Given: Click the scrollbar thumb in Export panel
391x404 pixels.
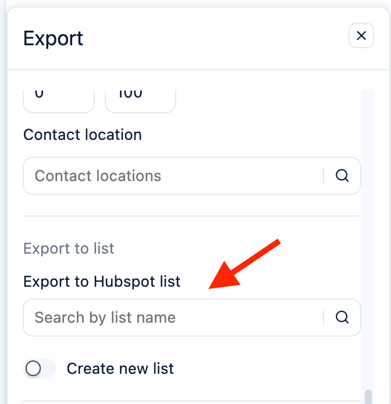Looking at the screenshot, I should click(x=368, y=397).
